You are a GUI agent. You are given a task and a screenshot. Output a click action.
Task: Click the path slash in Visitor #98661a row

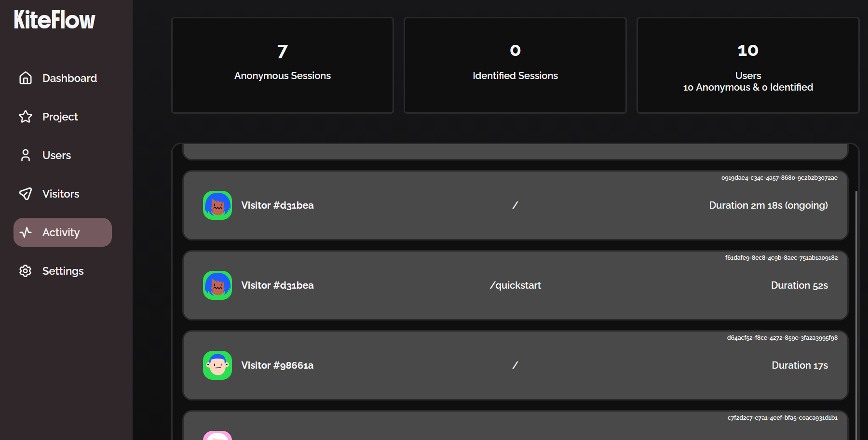pos(515,365)
